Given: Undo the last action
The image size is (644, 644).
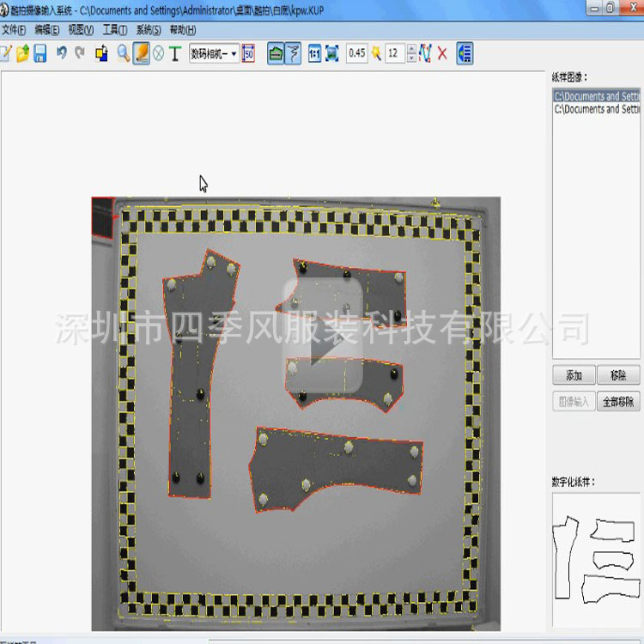Looking at the screenshot, I should (62, 53).
